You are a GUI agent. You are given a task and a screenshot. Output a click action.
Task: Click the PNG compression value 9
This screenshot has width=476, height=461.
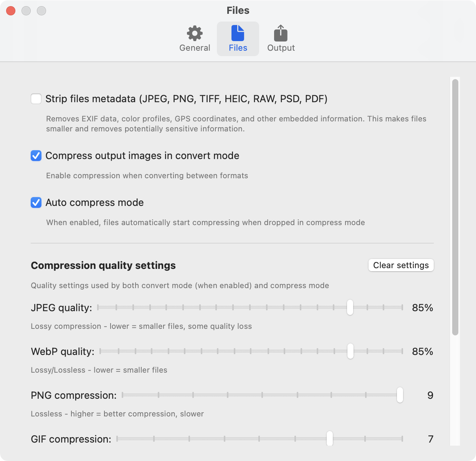click(430, 395)
